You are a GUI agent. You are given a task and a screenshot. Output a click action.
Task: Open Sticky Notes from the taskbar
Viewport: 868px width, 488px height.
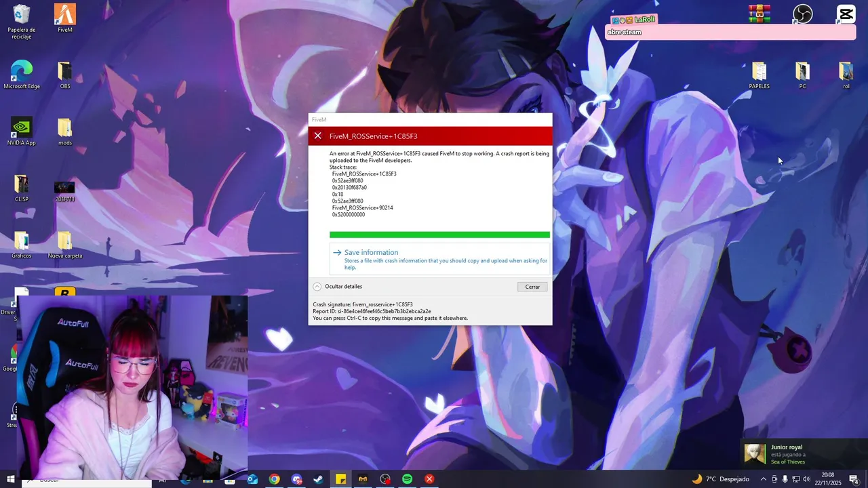(340, 479)
